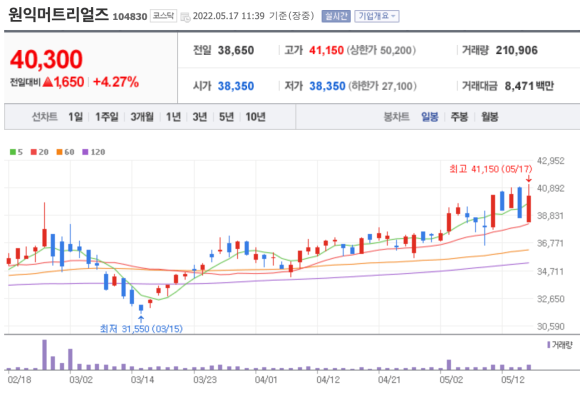Select the 1일 line chart period
Viewport: 580px width, 393px height.
point(75,117)
